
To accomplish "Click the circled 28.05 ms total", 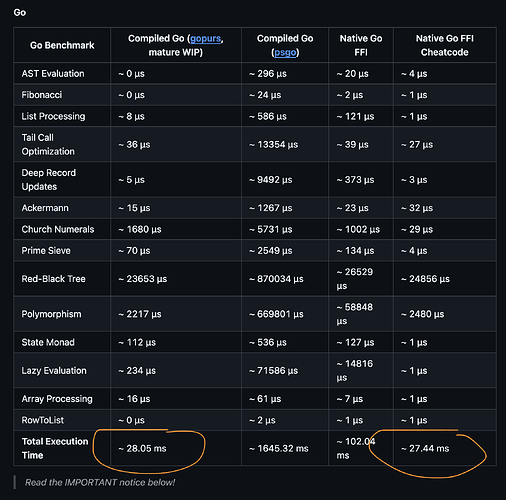I will click(x=142, y=449).
